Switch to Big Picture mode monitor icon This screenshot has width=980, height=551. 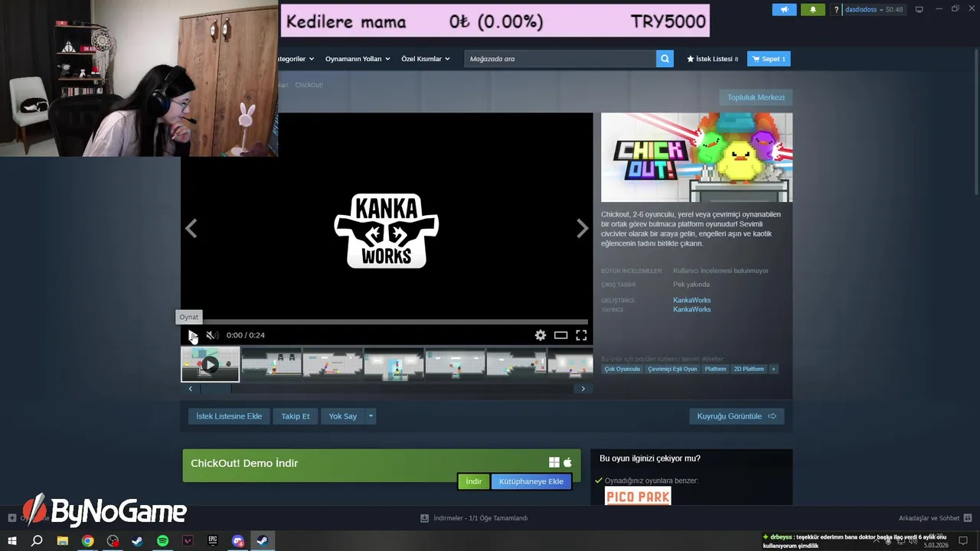(920, 9)
